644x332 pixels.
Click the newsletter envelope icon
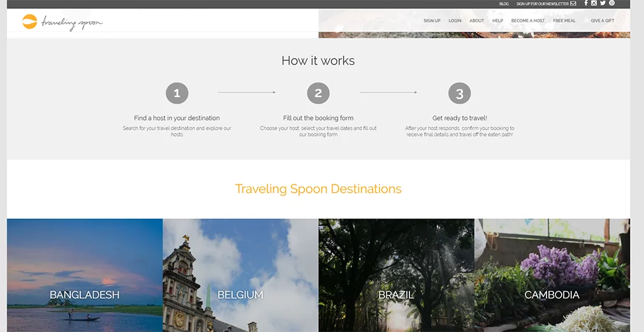[573, 4]
